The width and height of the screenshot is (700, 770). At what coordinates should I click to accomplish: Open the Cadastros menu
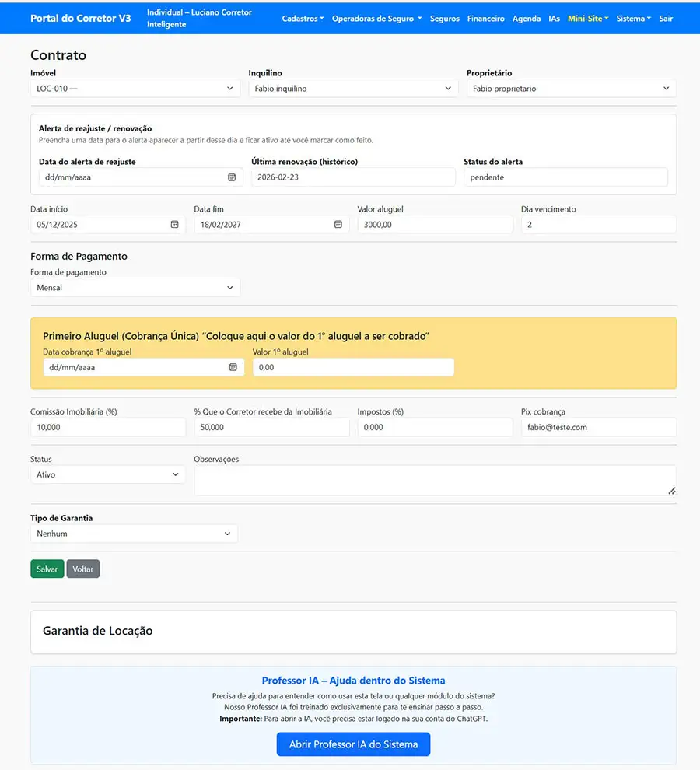click(x=303, y=19)
